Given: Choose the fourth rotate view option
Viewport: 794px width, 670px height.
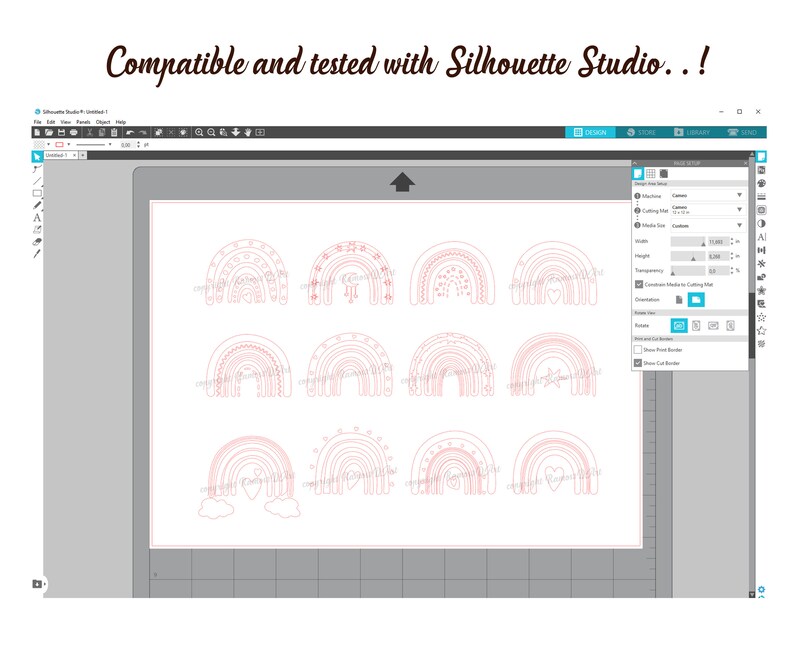Looking at the screenshot, I should [x=730, y=326].
